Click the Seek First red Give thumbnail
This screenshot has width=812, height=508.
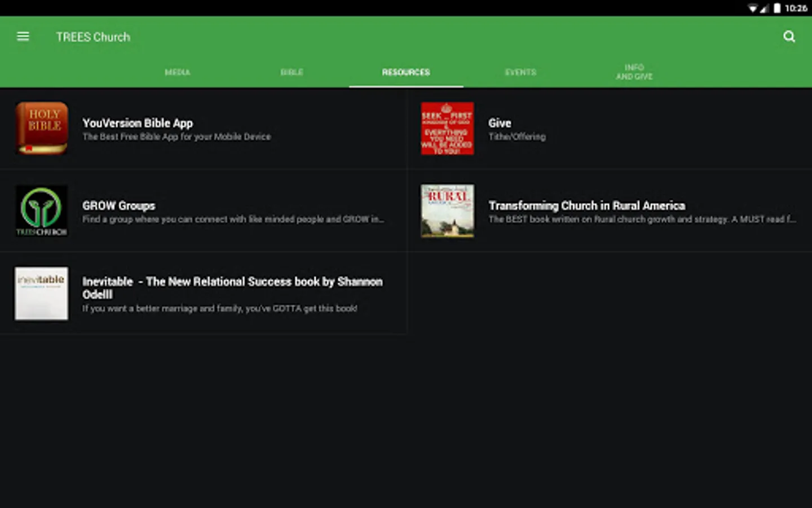tap(447, 128)
